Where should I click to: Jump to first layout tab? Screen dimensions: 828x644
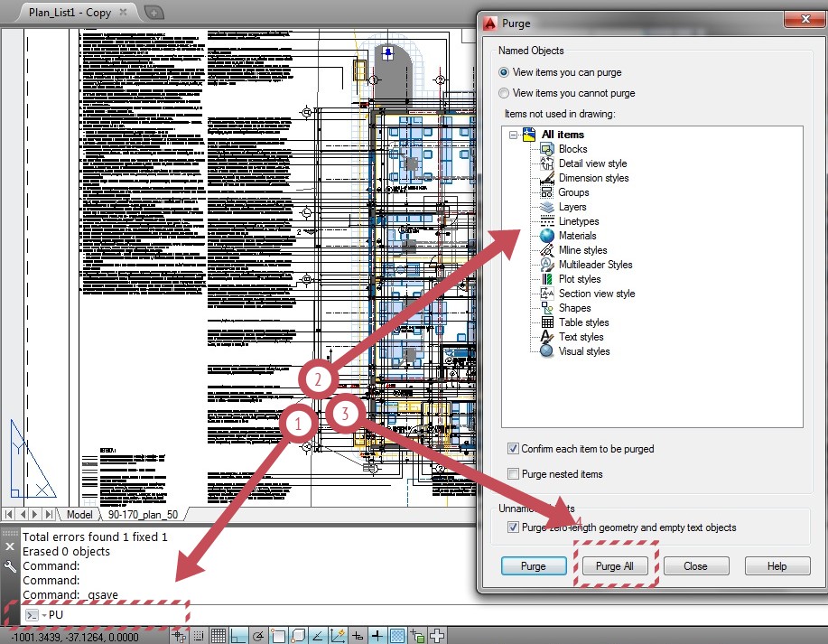click(x=9, y=514)
